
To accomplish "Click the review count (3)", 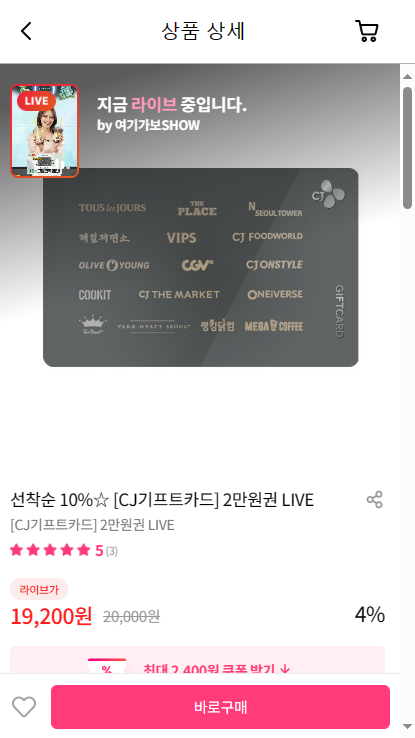I will point(112,551).
